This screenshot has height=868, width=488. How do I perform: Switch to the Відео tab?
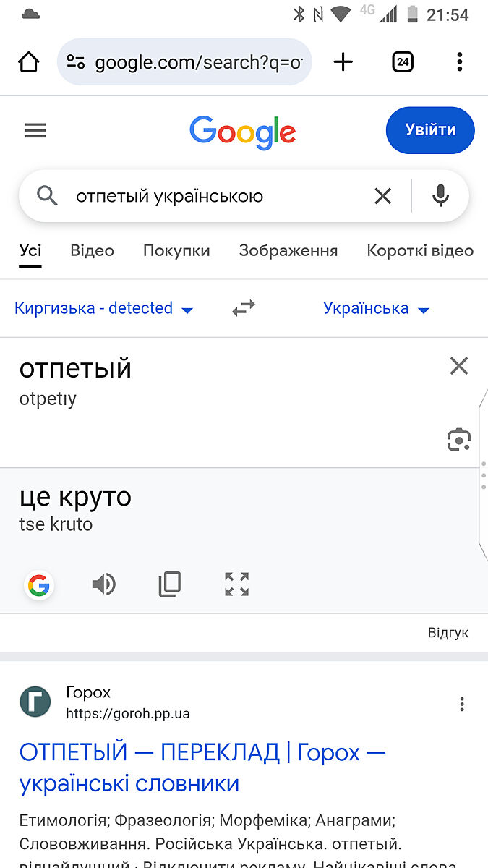[x=92, y=251]
